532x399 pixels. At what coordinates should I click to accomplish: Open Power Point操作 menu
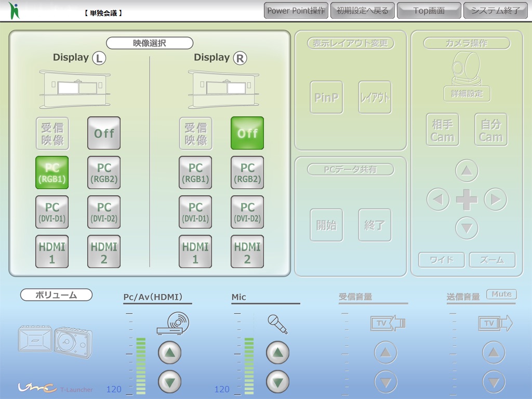296,10
